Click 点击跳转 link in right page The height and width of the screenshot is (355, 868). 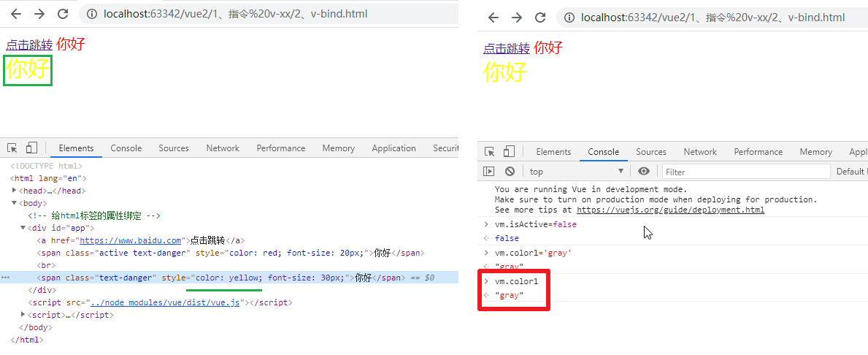tap(507, 48)
